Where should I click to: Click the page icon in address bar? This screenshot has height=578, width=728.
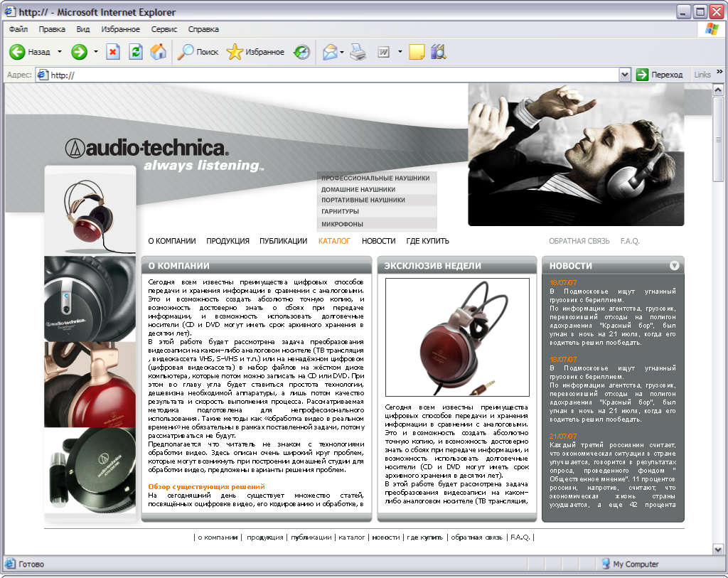point(43,75)
